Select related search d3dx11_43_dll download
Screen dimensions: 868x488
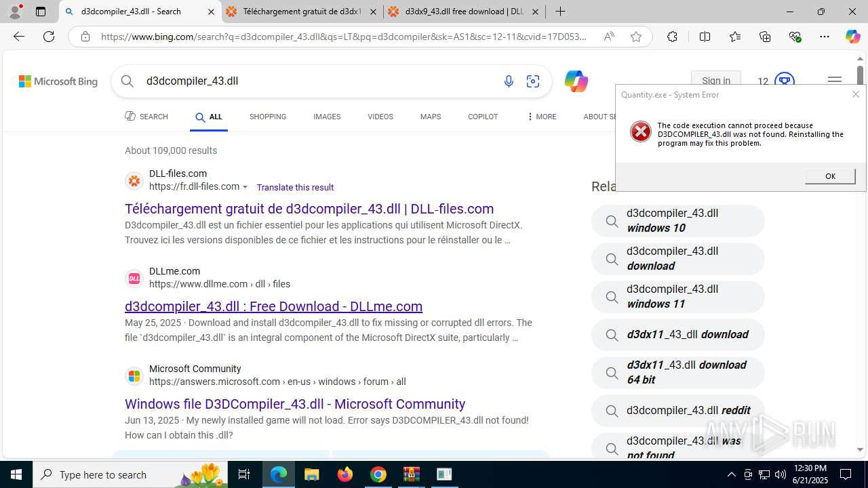[x=678, y=335]
